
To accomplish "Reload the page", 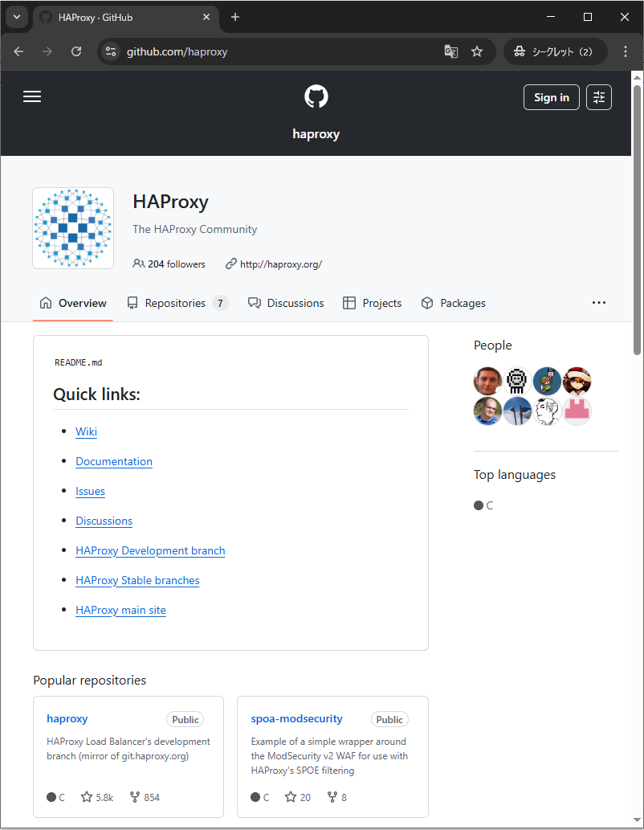I will (76, 51).
